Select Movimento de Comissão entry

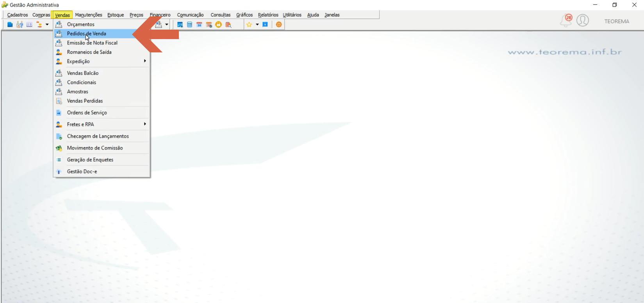pos(102,148)
